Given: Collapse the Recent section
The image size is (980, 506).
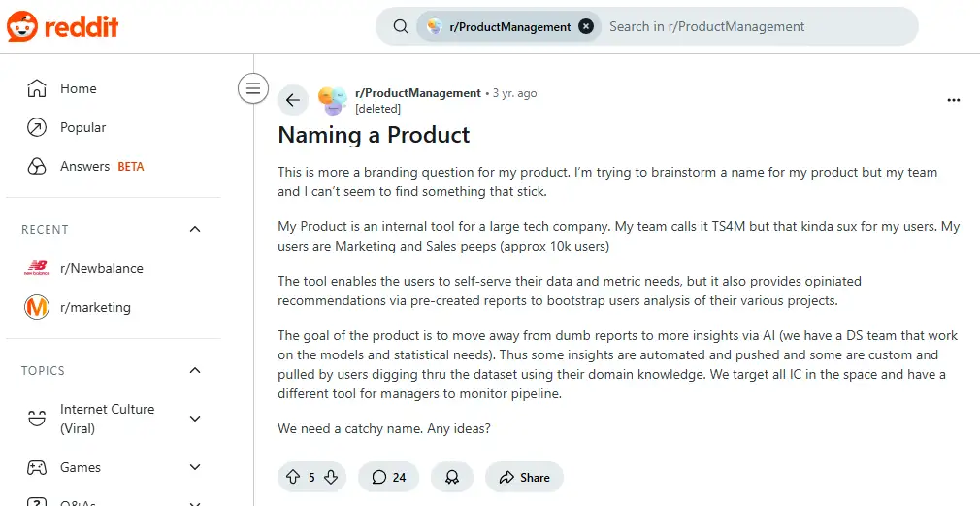Looking at the screenshot, I should [x=195, y=229].
